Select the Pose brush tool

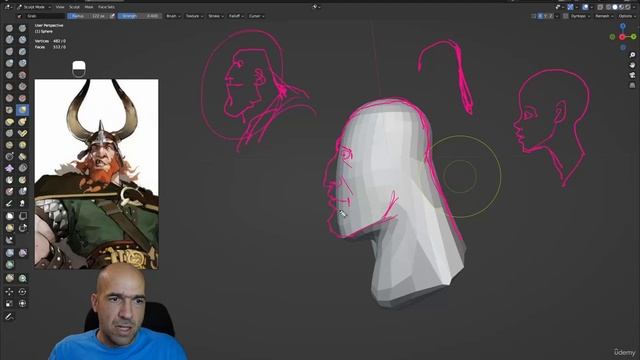click(22, 133)
